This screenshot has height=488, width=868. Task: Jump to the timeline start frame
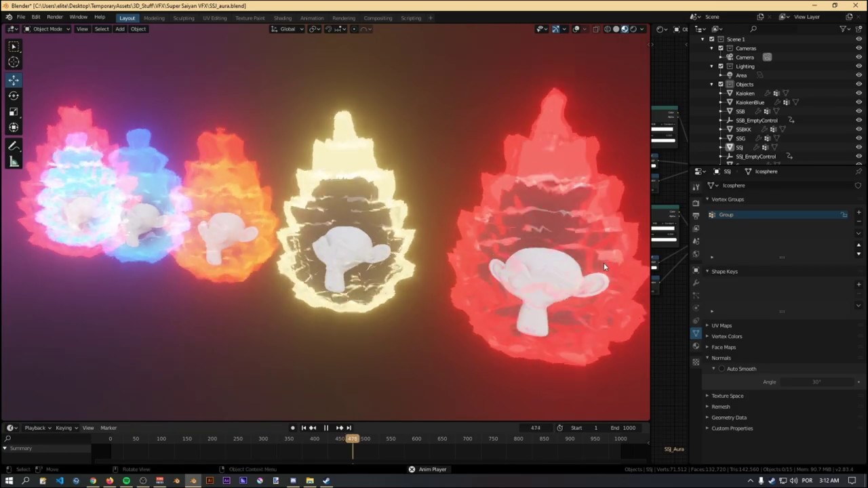click(x=303, y=428)
